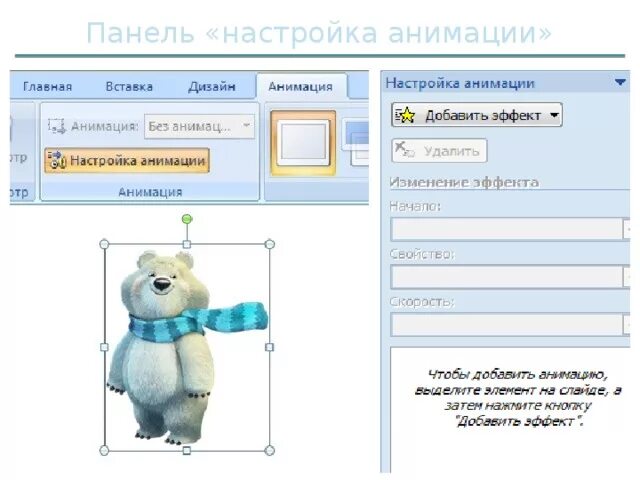Select the polar bear image

(187, 347)
